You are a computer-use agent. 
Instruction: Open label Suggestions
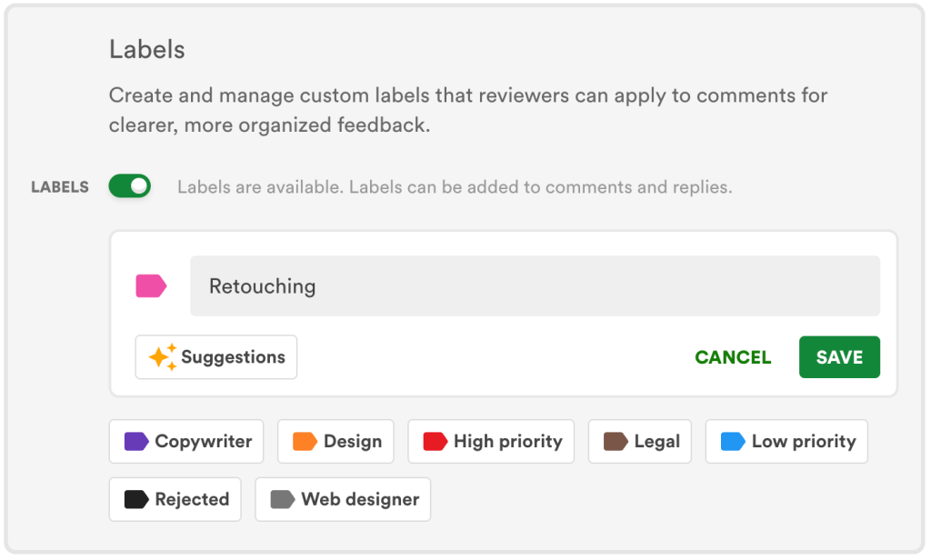point(216,357)
